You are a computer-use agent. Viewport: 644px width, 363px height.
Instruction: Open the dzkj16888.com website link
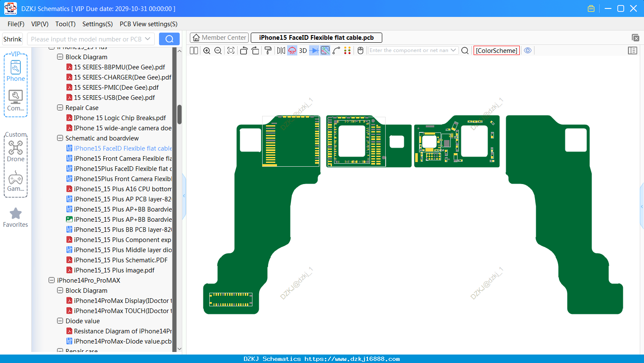[352, 359]
